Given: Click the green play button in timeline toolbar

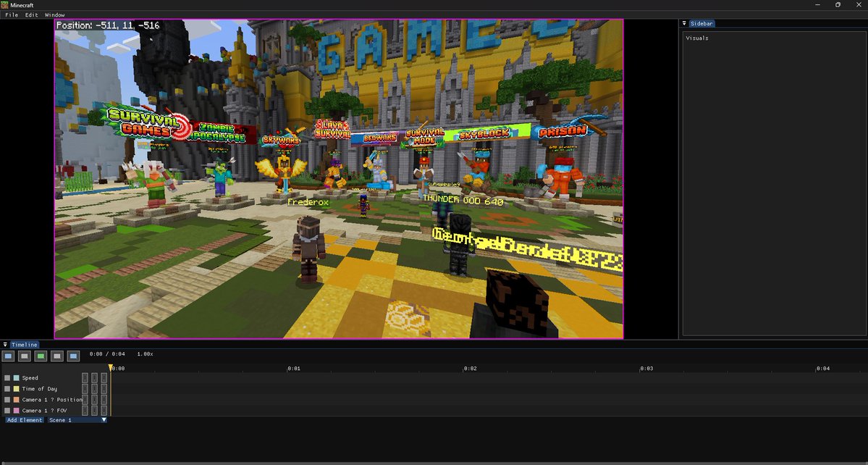Looking at the screenshot, I should coord(41,356).
